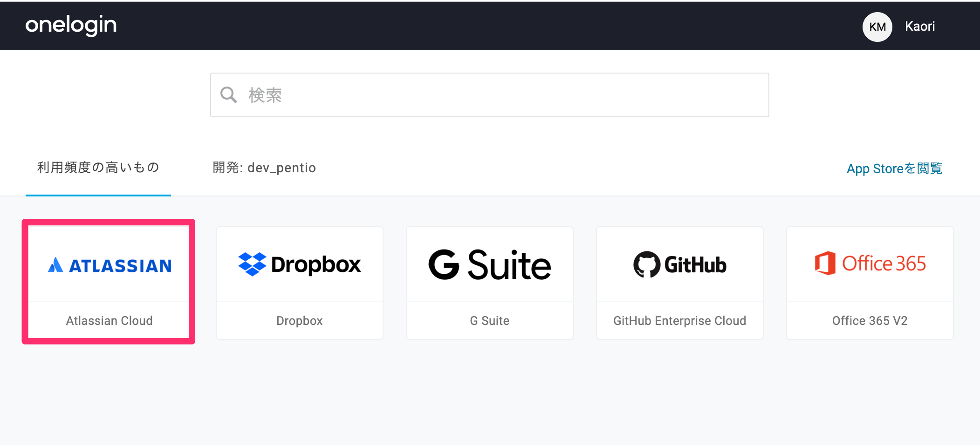Launch the Atlassian logo tile

110,265
